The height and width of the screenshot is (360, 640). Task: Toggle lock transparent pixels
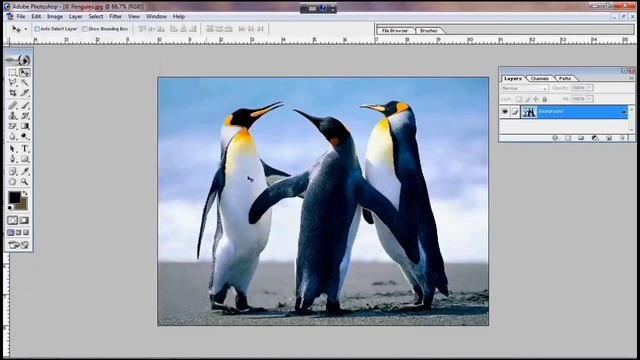(x=519, y=99)
